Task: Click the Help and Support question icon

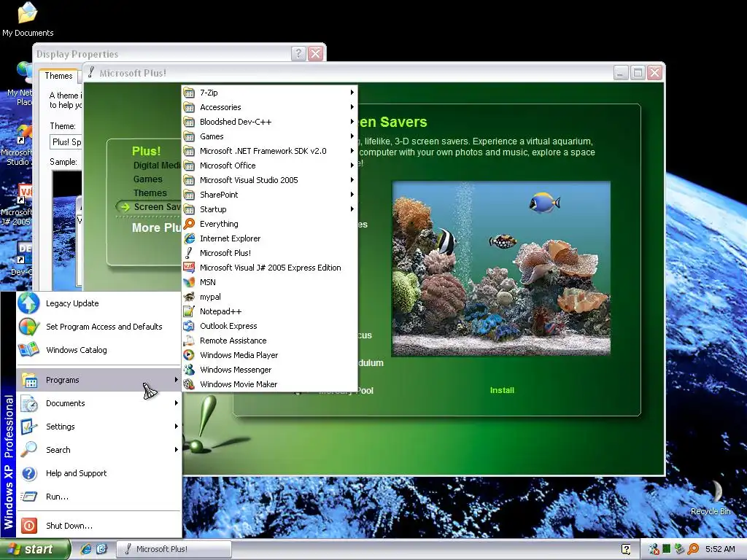Action: [29, 473]
